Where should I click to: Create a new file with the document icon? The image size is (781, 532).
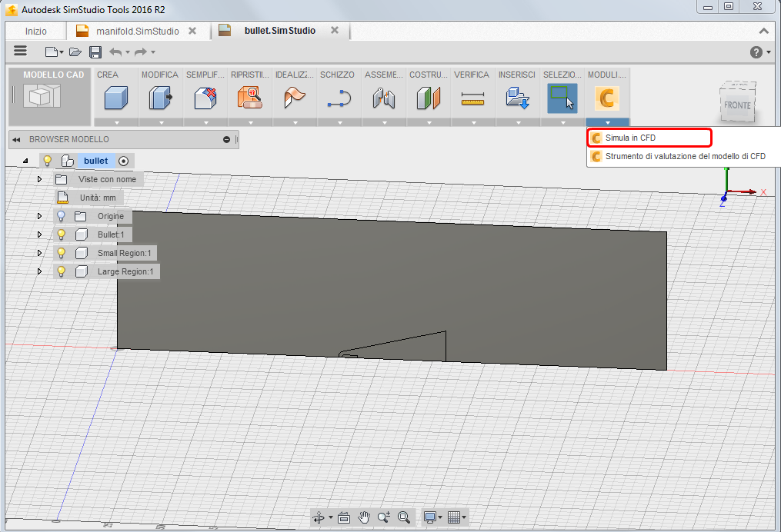click(51, 52)
